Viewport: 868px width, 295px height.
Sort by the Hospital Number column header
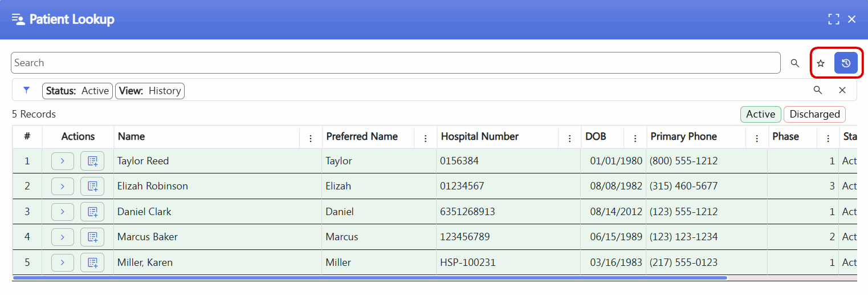480,136
